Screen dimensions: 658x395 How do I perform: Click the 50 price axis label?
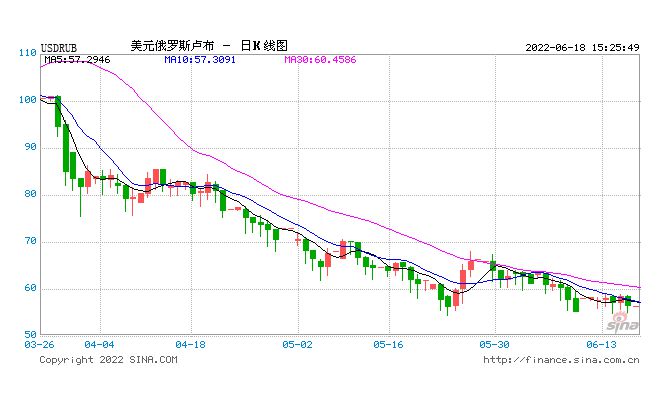31,335
